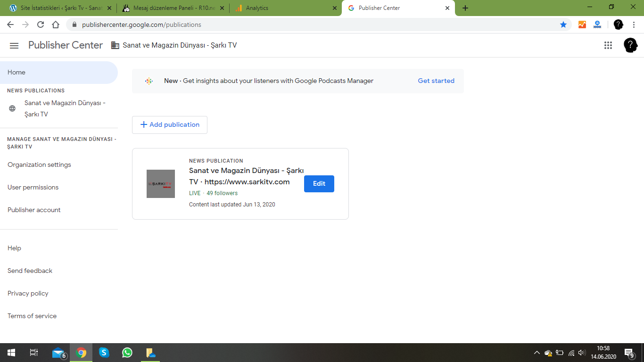Switch to Site İstatistikleri Şarkı Tv tab
The width and height of the screenshot is (644, 362).
(x=59, y=8)
